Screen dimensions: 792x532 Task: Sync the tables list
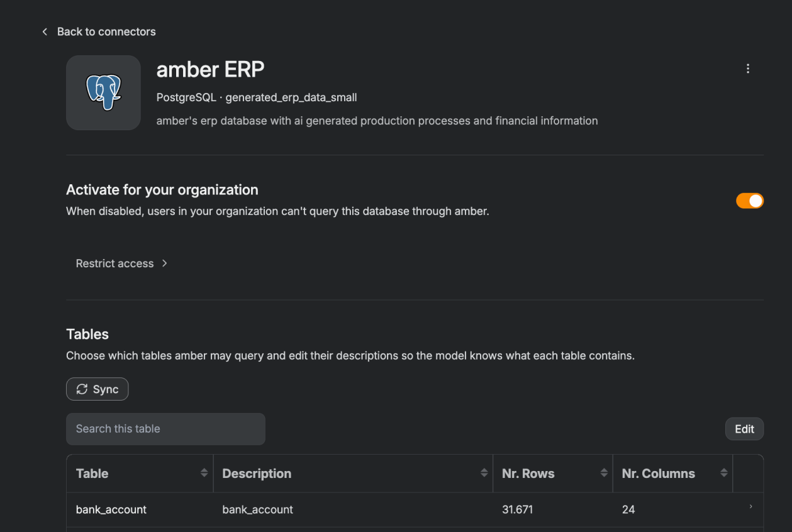(98, 389)
